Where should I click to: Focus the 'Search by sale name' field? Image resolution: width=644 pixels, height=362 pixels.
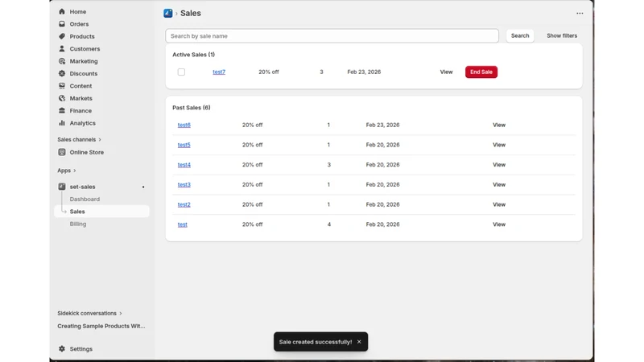click(332, 35)
